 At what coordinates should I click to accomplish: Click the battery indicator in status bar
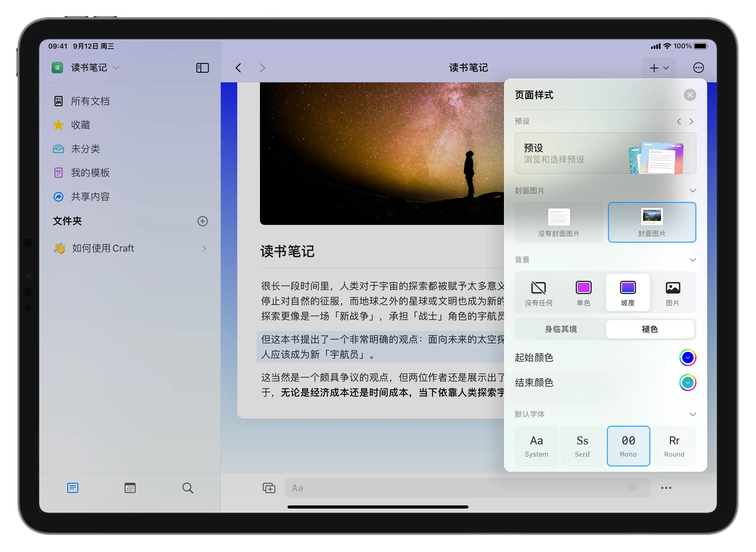click(701, 46)
